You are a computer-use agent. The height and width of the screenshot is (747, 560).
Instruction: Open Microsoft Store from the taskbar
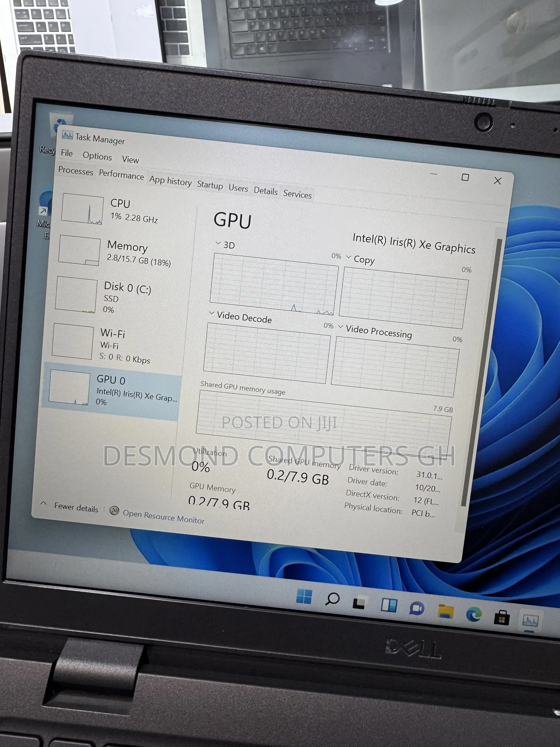pyautogui.click(x=502, y=618)
